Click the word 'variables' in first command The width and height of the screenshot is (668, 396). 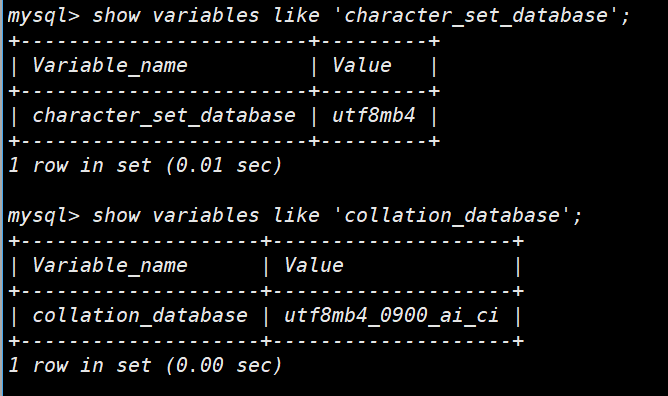point(206,16)
